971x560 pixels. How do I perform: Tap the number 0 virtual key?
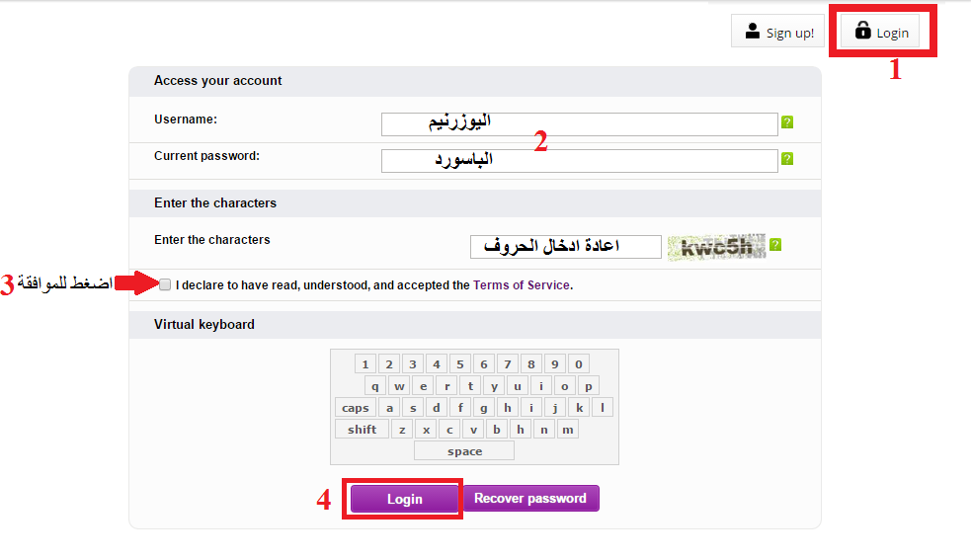click(x=579, y=364)
